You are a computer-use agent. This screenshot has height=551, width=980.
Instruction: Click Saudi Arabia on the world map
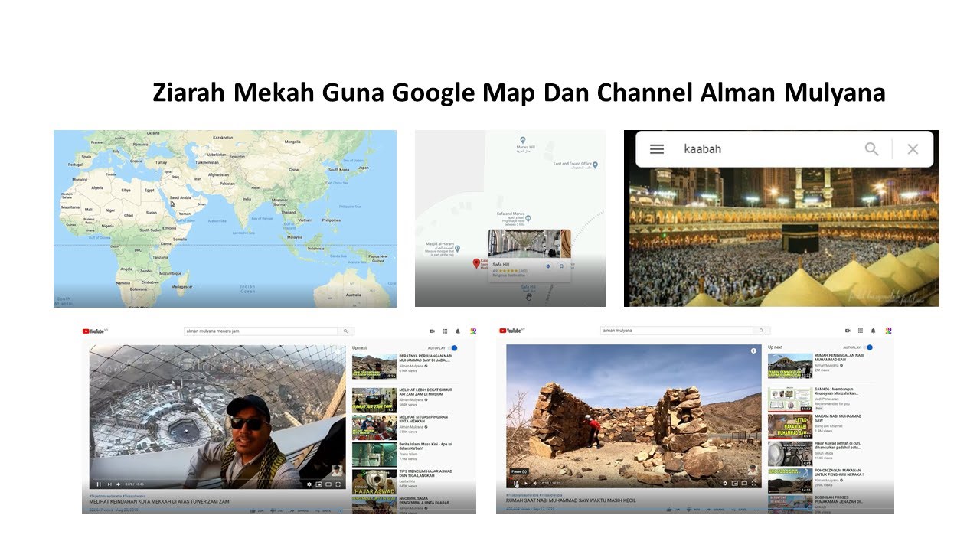179,197
